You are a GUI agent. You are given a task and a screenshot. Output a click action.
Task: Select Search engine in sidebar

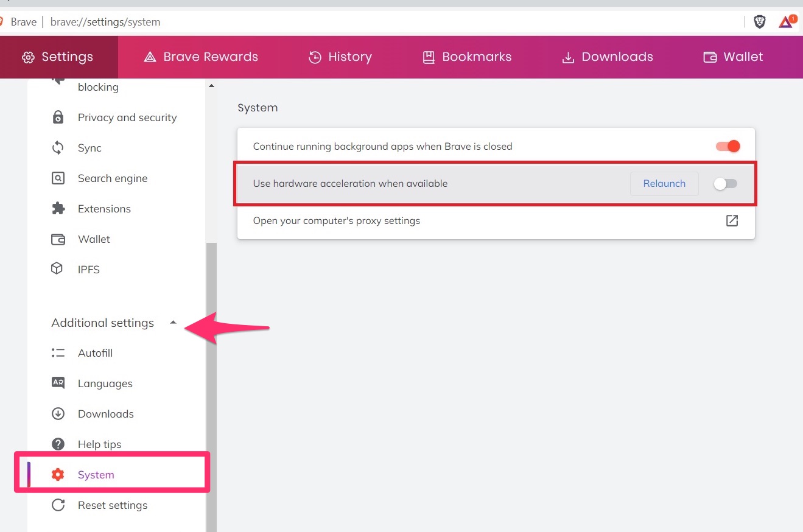click(x=112, y=178)
